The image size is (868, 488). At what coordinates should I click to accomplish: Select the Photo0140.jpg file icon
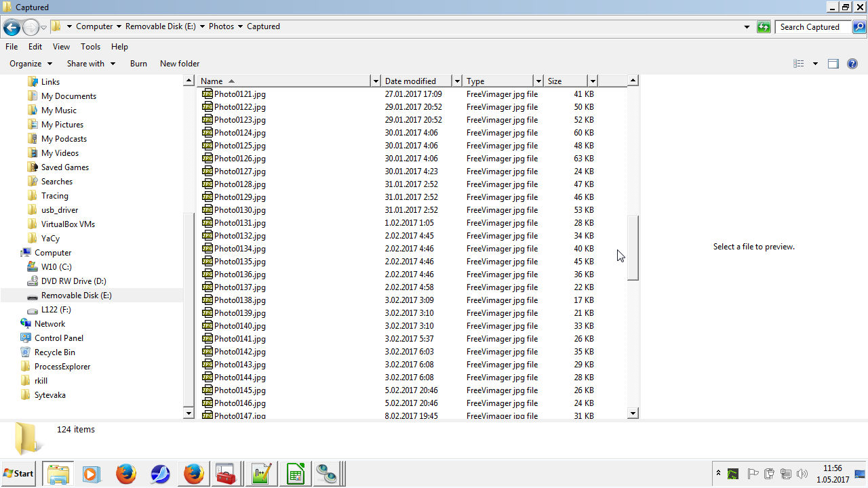click(208, 326)
